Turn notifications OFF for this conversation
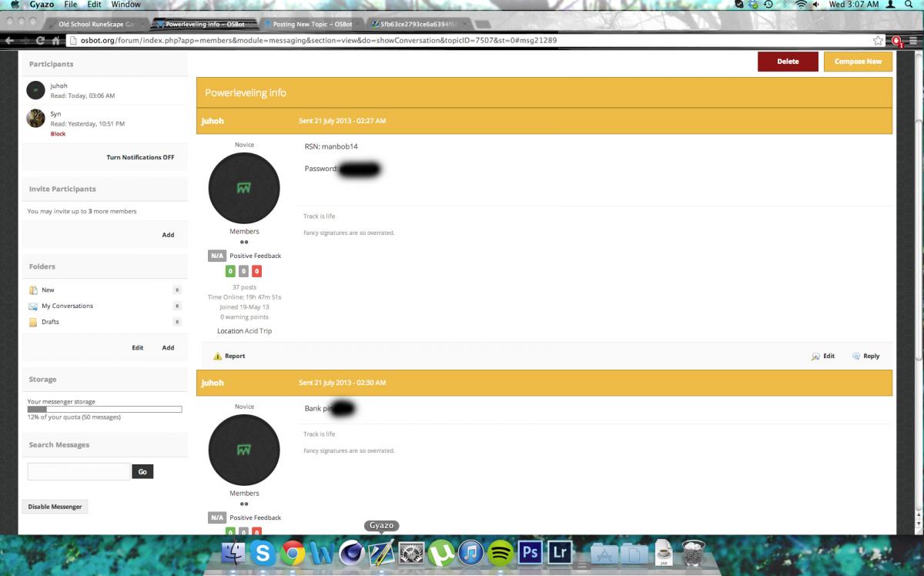Screen dimensions: 924x576 (x=140, y=157)
